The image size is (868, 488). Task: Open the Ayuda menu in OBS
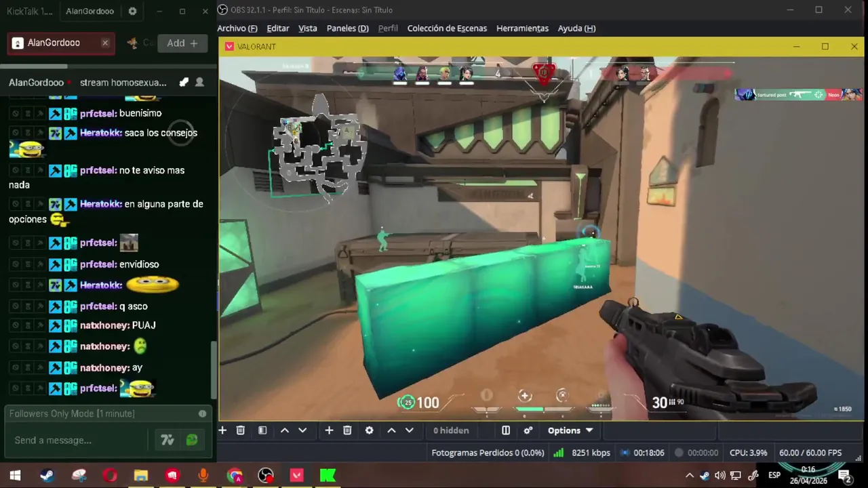tap(576, 28)
